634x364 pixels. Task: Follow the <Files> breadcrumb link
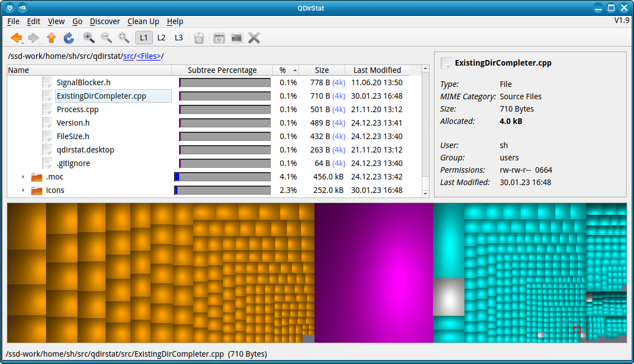(149, 56)
